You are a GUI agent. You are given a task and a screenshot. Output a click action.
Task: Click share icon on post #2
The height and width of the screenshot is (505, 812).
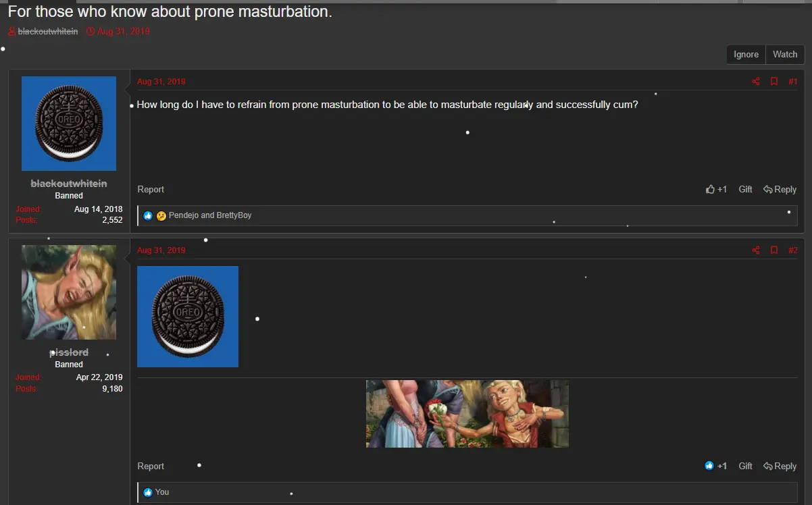[755, 250]
